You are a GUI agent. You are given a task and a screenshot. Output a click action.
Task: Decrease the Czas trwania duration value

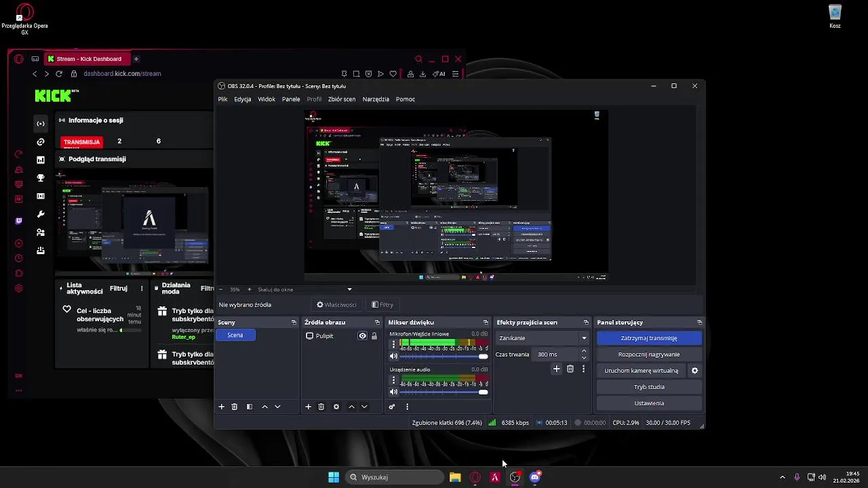(584, 357)
